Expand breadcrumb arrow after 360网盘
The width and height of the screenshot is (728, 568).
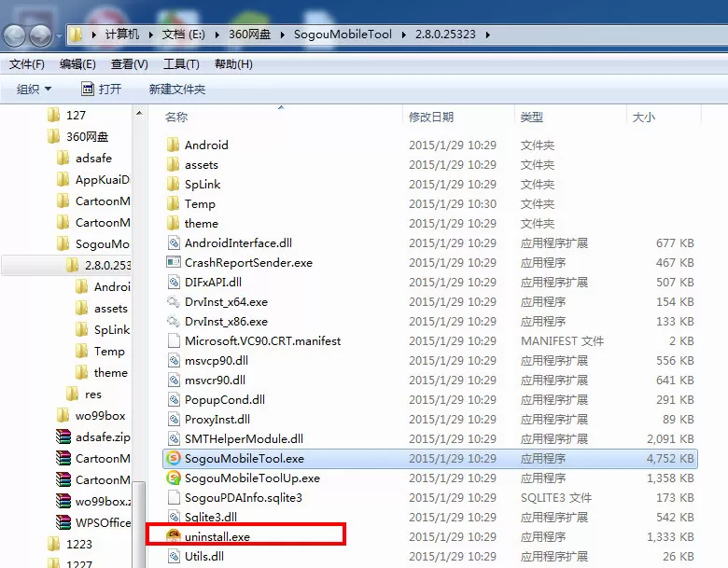coord(282,35)
